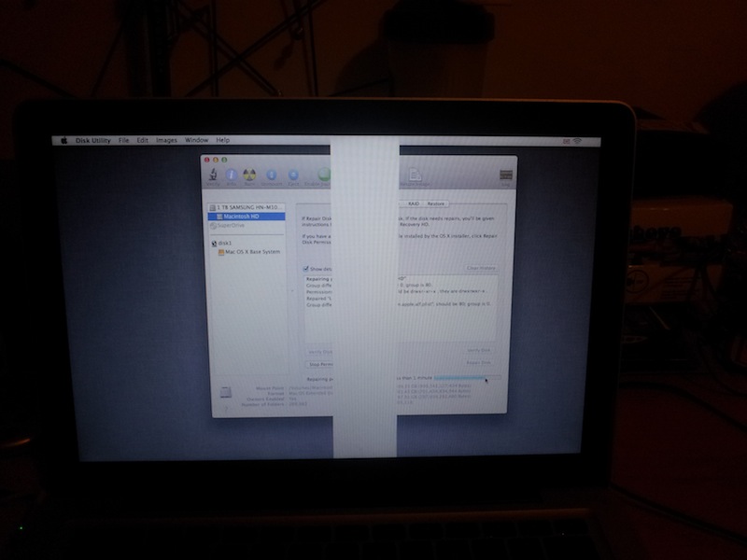Click the Clear History button

click(x=481, y=268)
